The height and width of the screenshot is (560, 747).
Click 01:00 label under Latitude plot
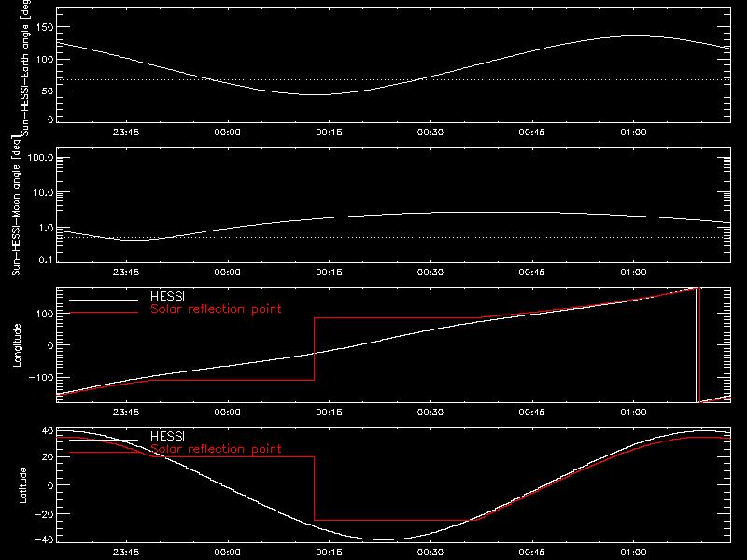tap(633, 553)
